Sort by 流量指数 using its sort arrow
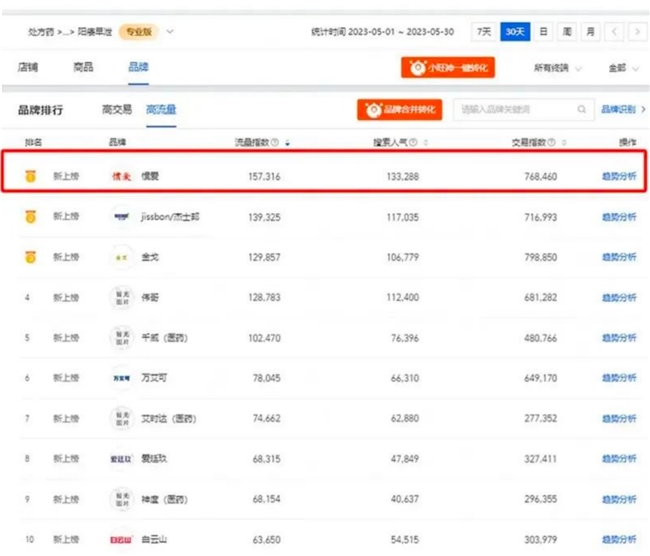Screen dimensions: 650x556 pos(287,143)
